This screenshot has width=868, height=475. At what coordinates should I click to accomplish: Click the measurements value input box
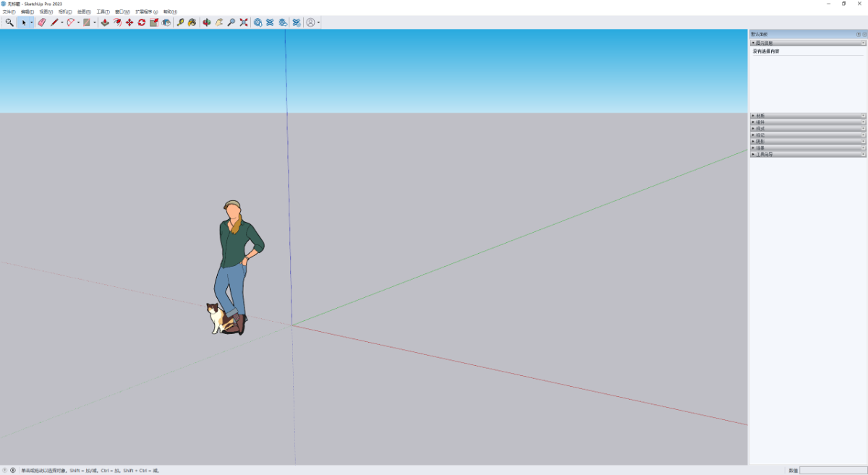[x=833, y=470]
